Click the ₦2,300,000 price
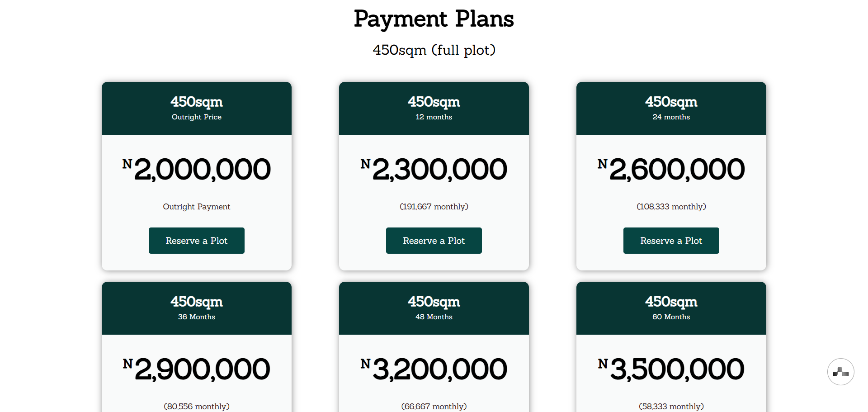Screen dimensions: 868x412 coord(434,169)
